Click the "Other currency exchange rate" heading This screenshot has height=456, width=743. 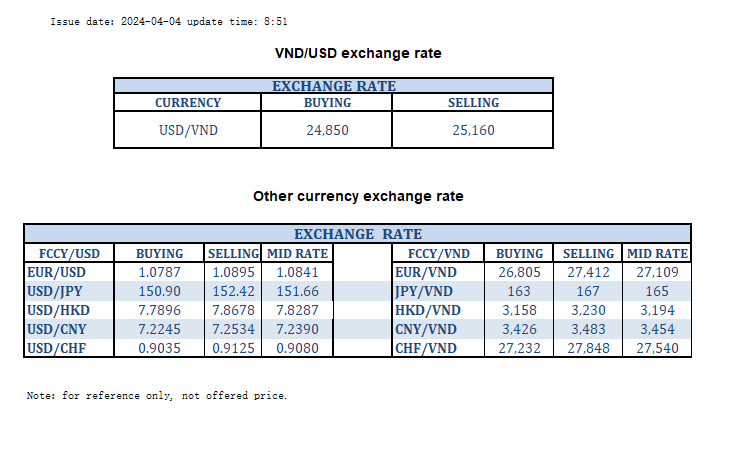pyautogui.click(x=358, y=196)
